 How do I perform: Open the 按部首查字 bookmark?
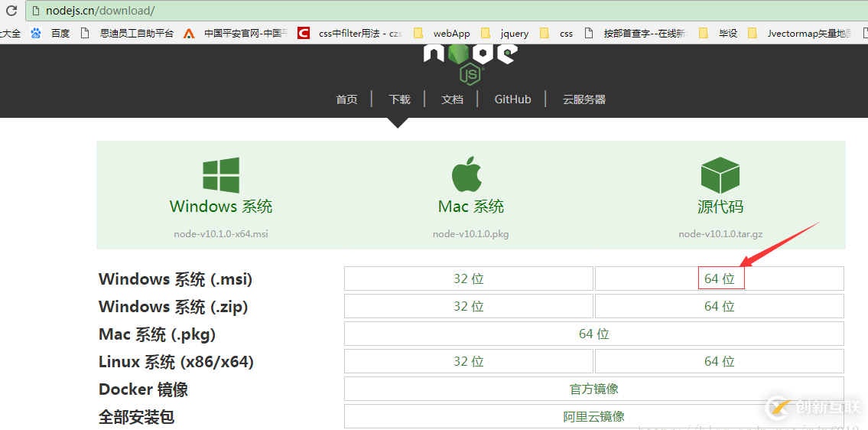click(x=636, y=33)
